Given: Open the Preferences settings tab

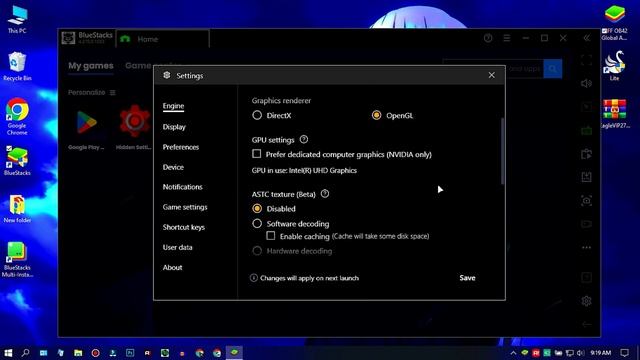Looking at the screenshot, I should pyautogui.click(x=180, y=147).
